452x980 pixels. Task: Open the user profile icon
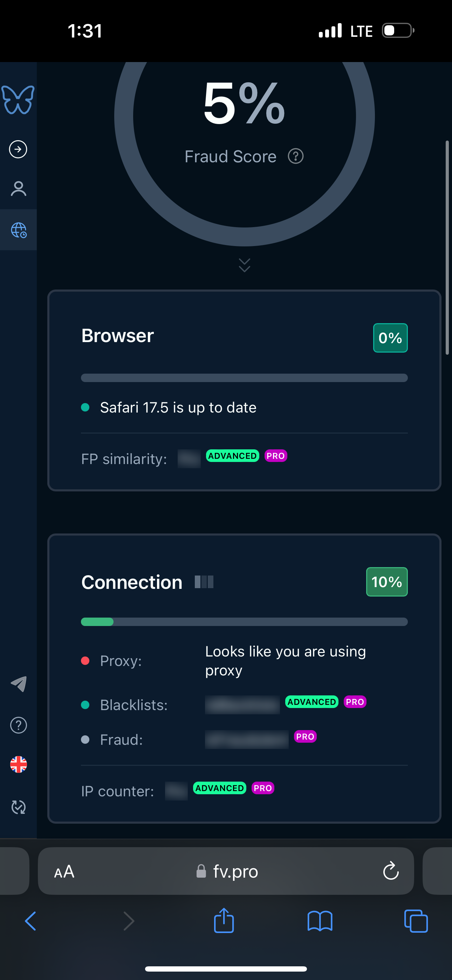(18, 189)
